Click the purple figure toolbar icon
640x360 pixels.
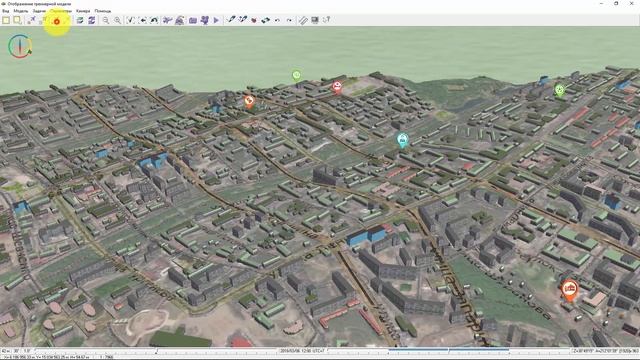pos(204,20)
